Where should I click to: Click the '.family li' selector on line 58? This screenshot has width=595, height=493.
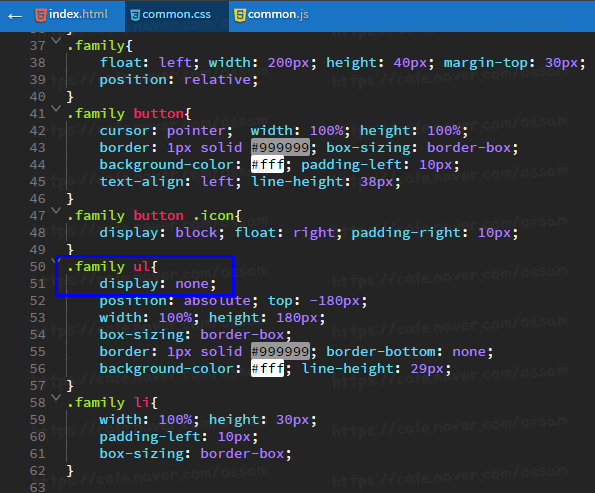[109, 403]
